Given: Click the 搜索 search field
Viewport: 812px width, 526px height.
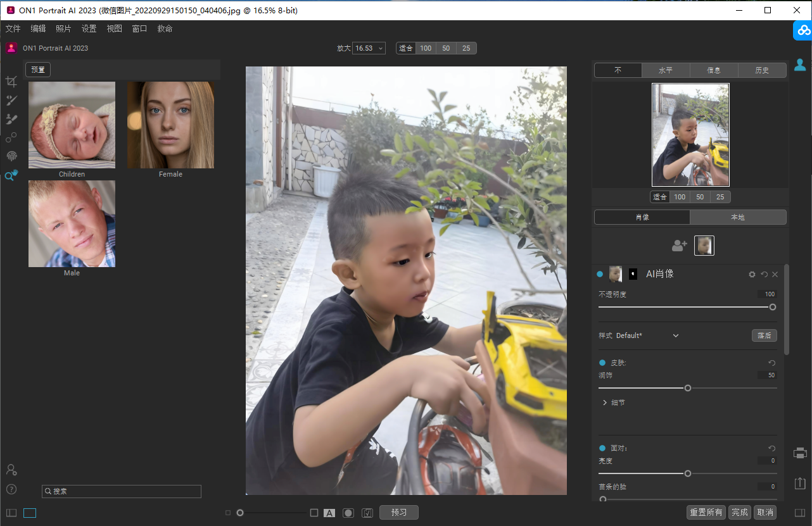Looking at the screenshot, I should [x=122, y=491].
